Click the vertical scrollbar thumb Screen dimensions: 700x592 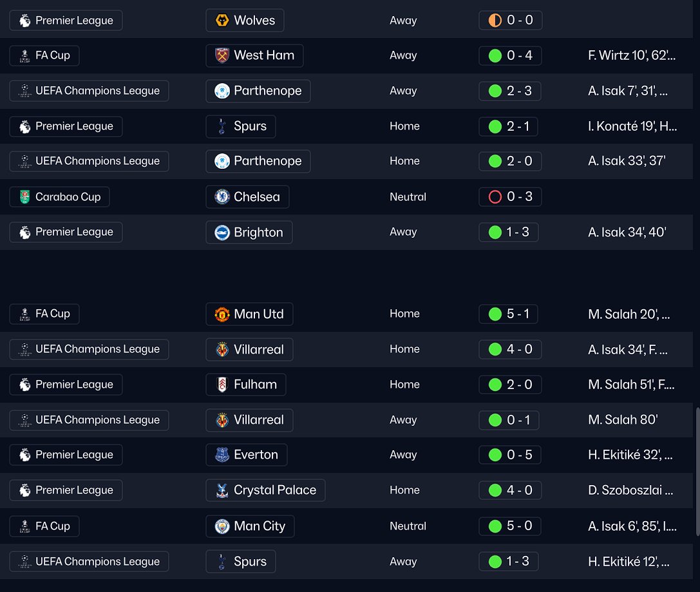point(696,470)
